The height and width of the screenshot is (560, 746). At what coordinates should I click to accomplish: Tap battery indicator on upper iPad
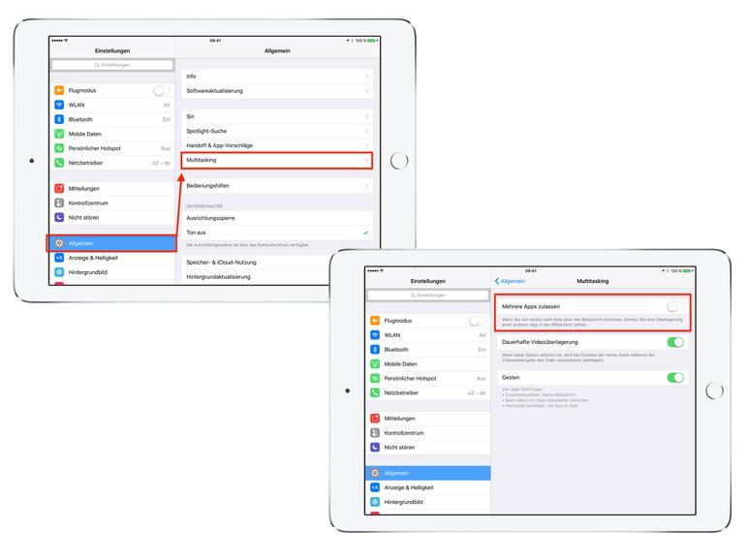pyautogui.click(x=372, y=41)
